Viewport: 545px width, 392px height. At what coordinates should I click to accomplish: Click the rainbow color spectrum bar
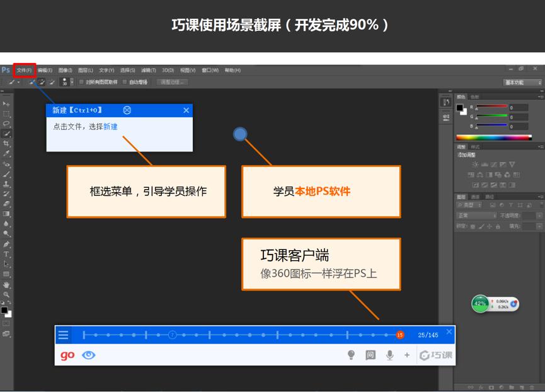pyautogui.click(x=497, y=137)
